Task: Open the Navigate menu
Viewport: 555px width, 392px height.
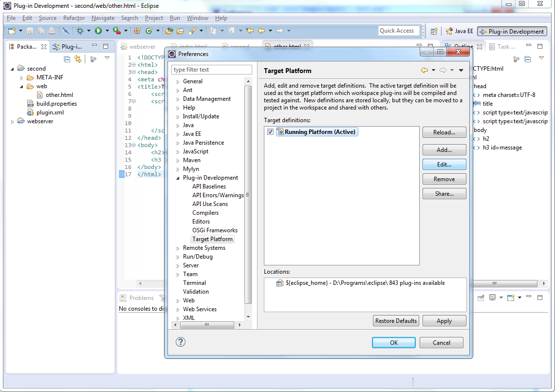Action: 103,18
